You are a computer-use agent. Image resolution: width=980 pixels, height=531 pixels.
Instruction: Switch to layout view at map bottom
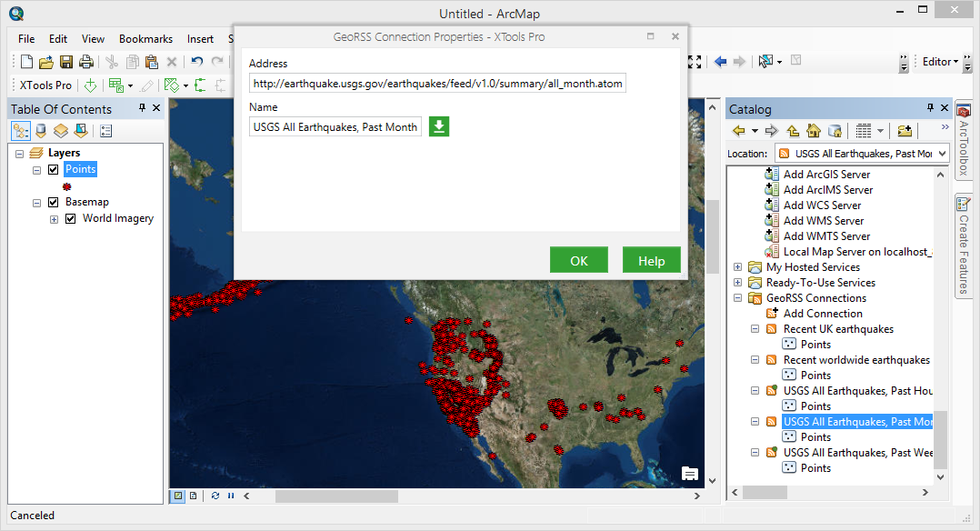click(193, 496)
